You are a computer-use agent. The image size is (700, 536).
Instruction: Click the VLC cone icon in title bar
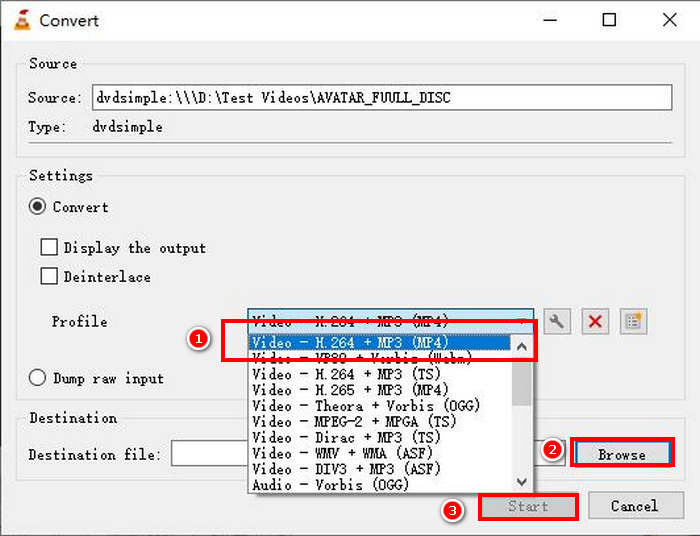pyautogui.click(x=17, y=20)
